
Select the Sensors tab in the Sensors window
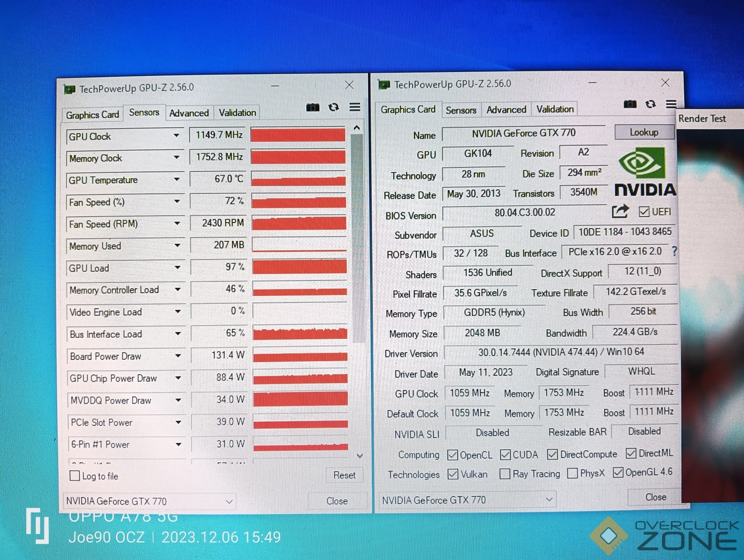tap(144, 112)
